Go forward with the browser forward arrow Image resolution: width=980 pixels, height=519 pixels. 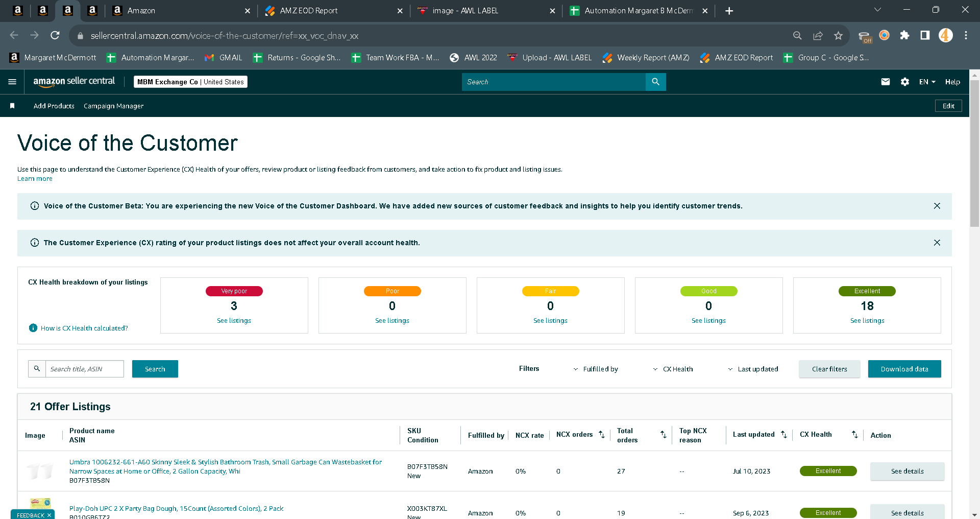pyautogui.click(x=35, y=35)
